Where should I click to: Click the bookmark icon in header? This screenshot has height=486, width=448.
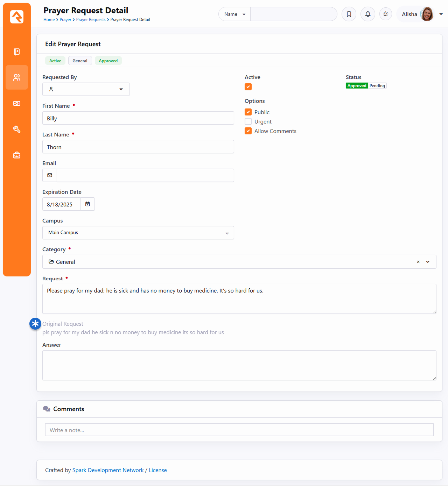349,14
